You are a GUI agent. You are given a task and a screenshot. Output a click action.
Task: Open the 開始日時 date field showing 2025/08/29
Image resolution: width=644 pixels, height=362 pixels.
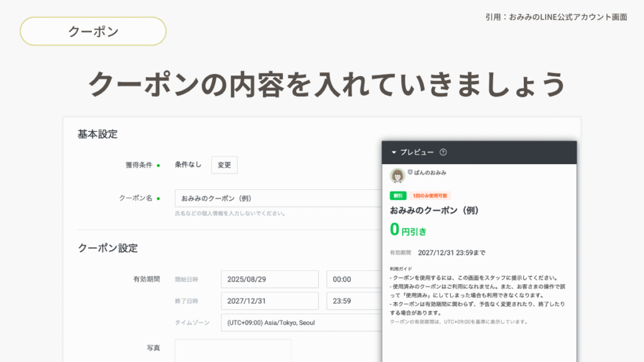point(270,279)
